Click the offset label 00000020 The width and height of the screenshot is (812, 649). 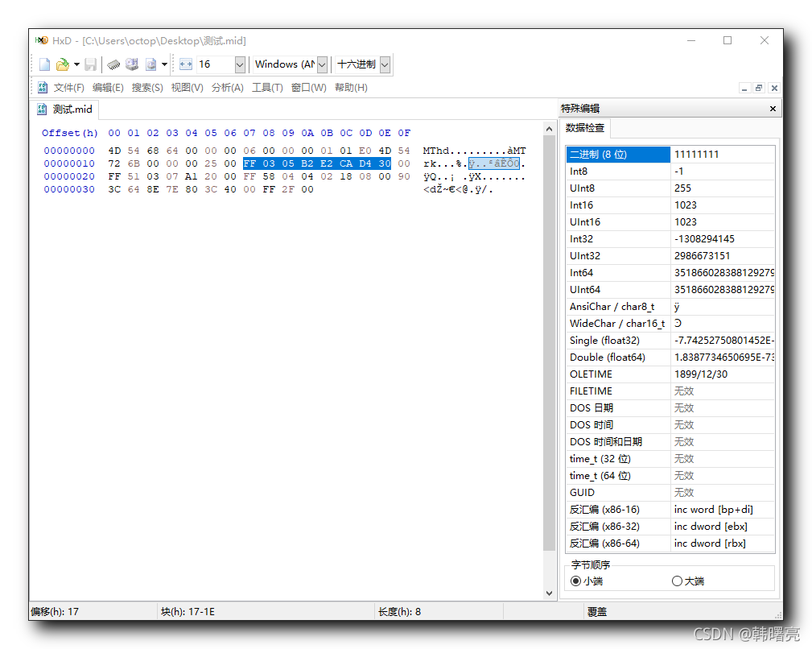[69, 176]
